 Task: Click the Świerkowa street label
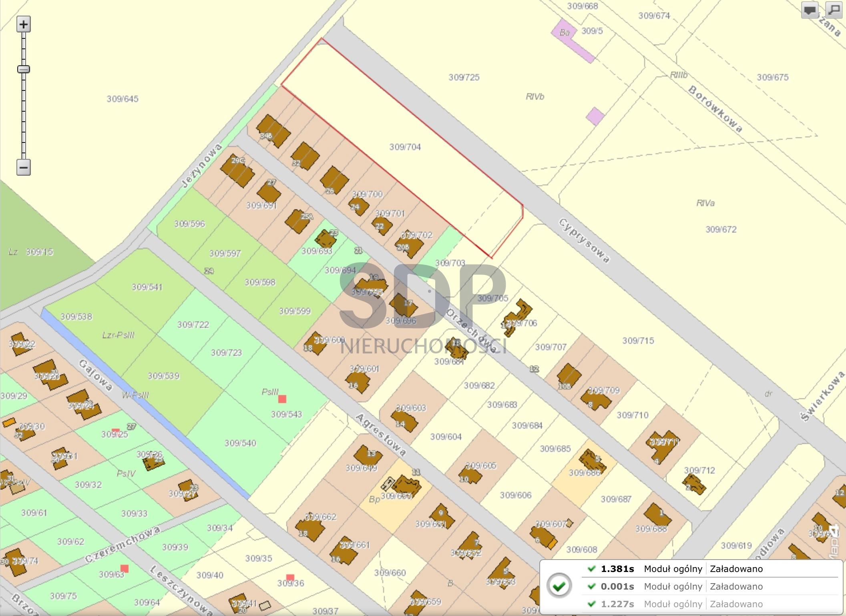click(822, 396)
